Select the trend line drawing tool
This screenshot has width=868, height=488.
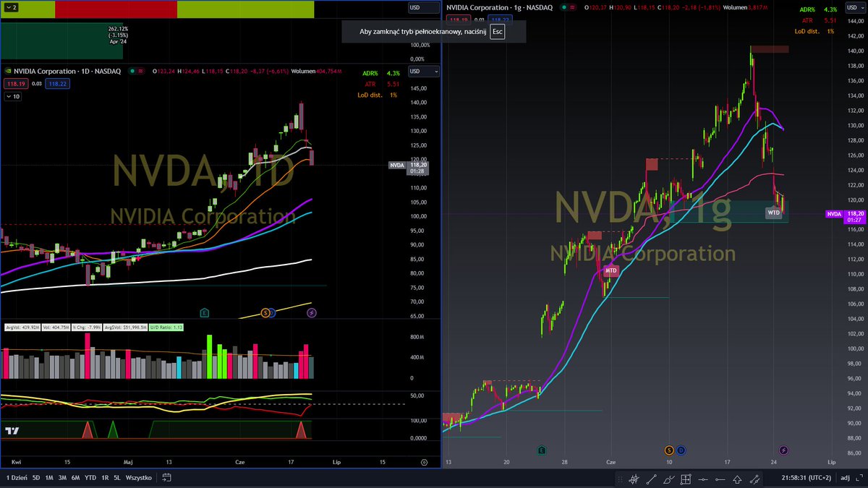[x=652, y=479]
